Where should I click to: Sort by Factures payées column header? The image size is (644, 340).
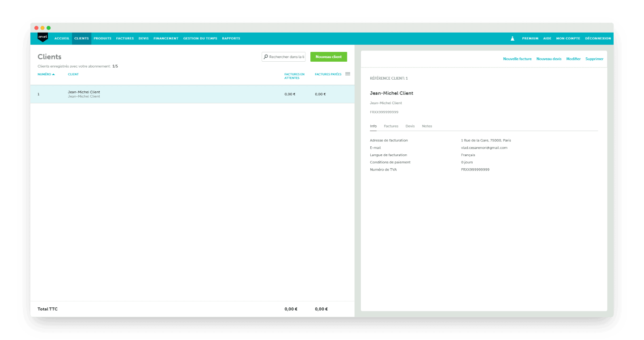point(328,74)
